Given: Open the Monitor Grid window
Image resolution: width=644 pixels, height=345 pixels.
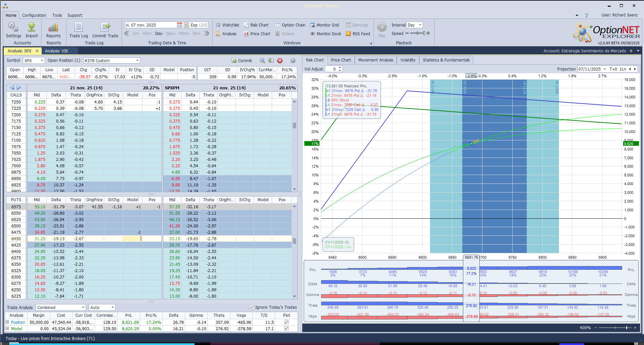Looking at the screenshot, I should tap(325, 25).
